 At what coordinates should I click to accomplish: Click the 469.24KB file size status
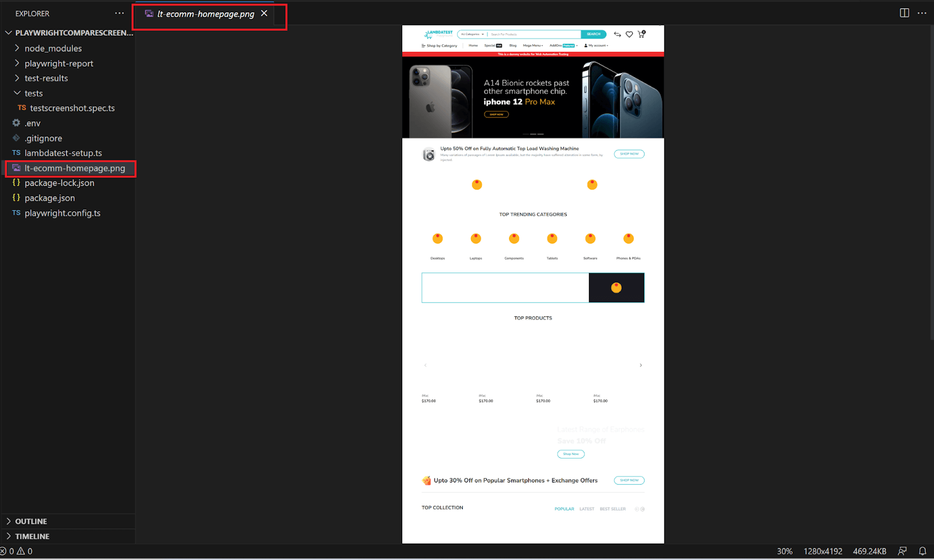coord(870,551)
